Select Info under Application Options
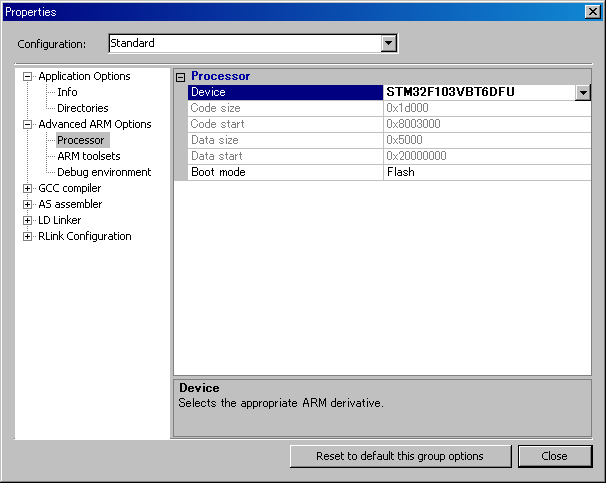The image size is (606, 483). [67, 92]
